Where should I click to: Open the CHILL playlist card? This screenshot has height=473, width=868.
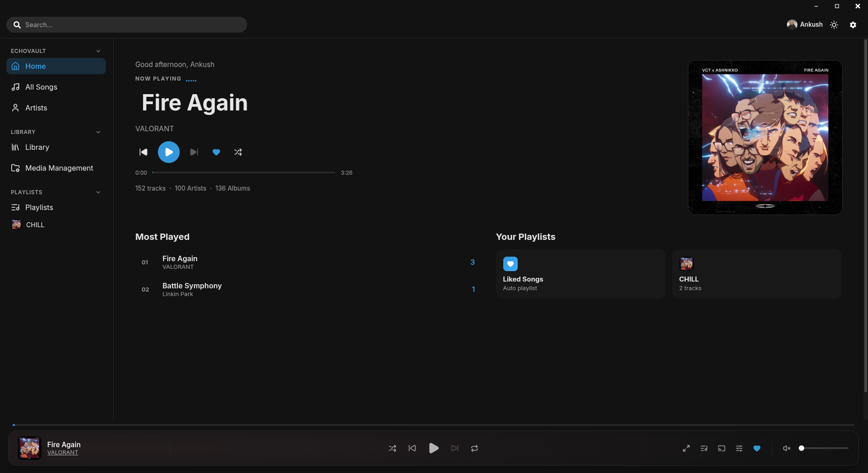click(x=757, y=274)
